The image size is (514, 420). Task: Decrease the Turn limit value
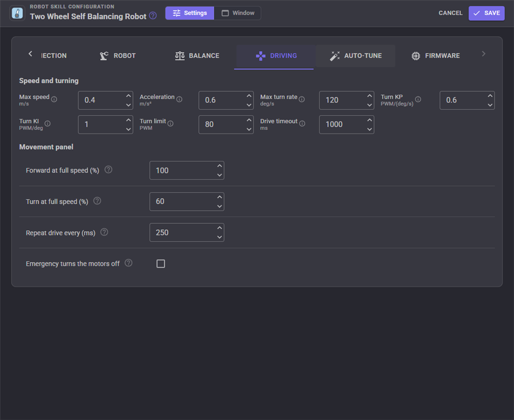coord(249,129)
